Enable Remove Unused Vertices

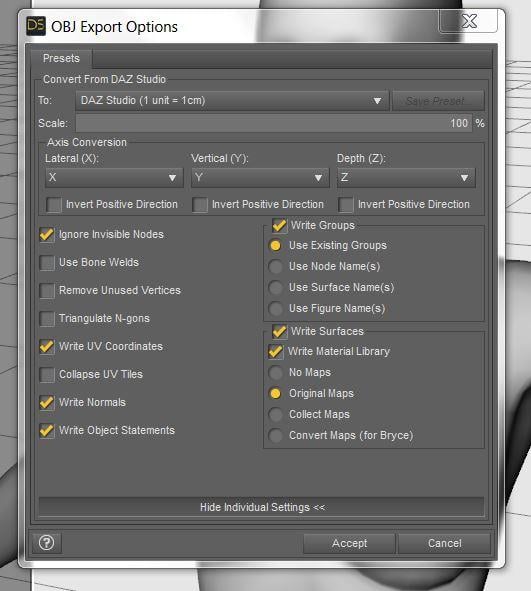[47, 291]
